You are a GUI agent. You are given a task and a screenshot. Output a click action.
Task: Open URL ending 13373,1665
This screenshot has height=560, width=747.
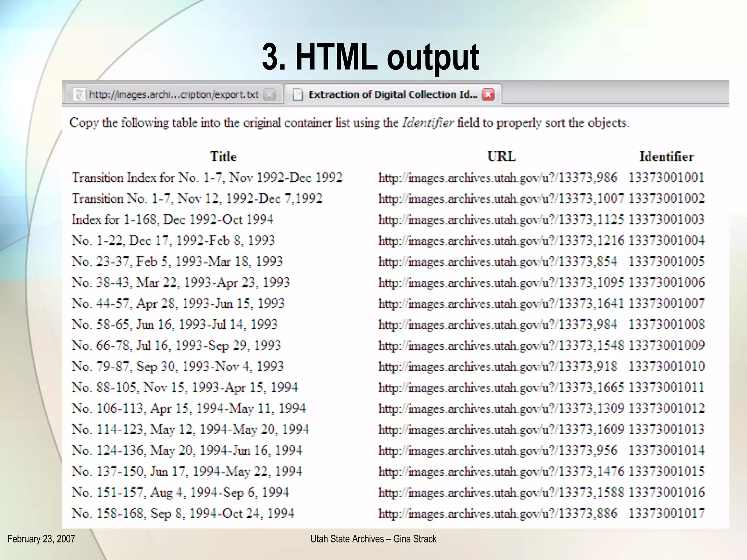coord(501,388)
